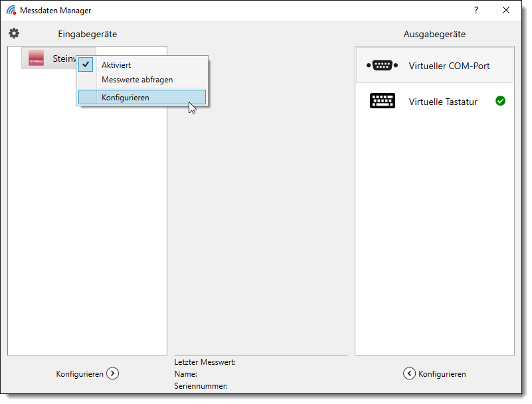This screenshot has width=532, height=404.
Task: Toggle the Aktiviert checkmark in context menu
Action: click(x=86, y=65)
